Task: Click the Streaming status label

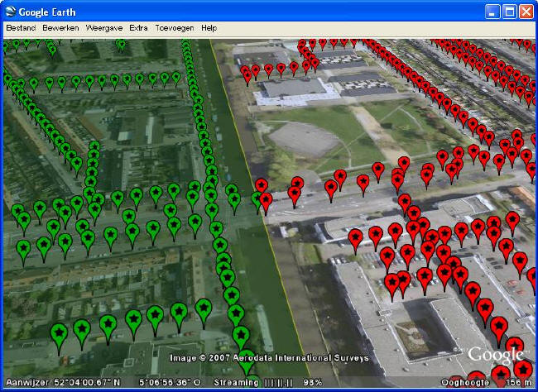Action: pos(236,382)
